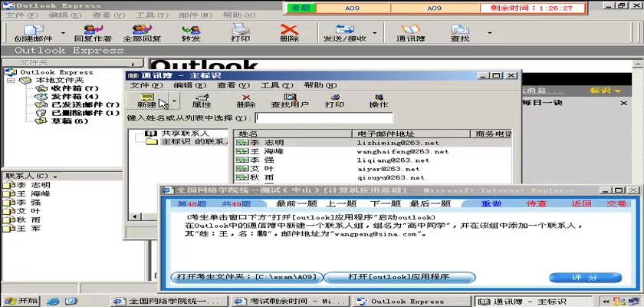This screenshot has height=307, width=644.
Task: Open 查看(V) menu in address book
Action: 233,85
